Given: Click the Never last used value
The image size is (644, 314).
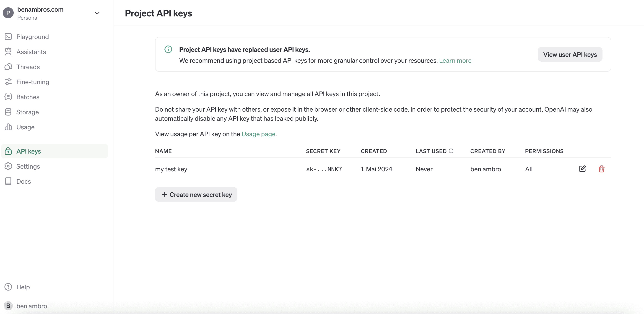Looking at the screenshot, I should (424, 169).
